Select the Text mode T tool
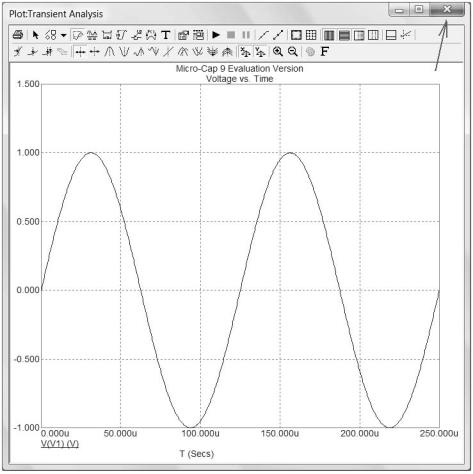Image resolution: width=473 pixels, height=474 pixels. (166, 35)
